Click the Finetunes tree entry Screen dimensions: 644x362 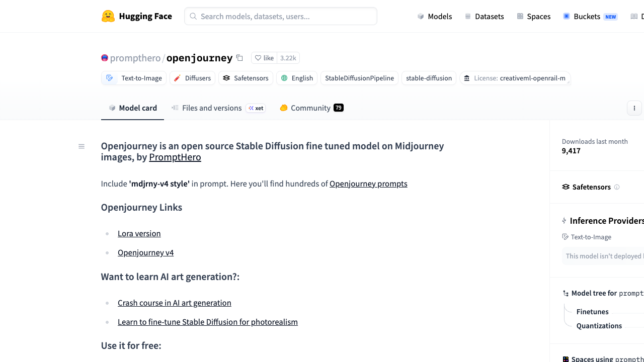tap(593, 312)
